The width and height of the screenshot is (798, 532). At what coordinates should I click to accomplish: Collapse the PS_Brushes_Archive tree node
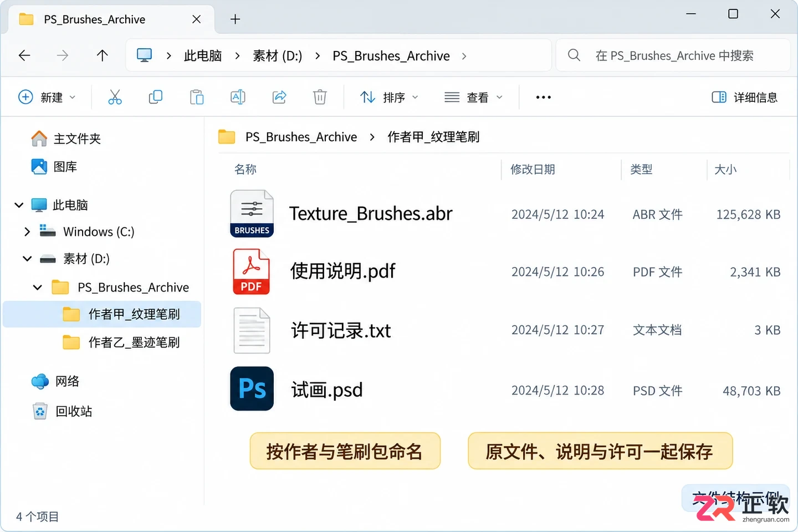(38, 288)
